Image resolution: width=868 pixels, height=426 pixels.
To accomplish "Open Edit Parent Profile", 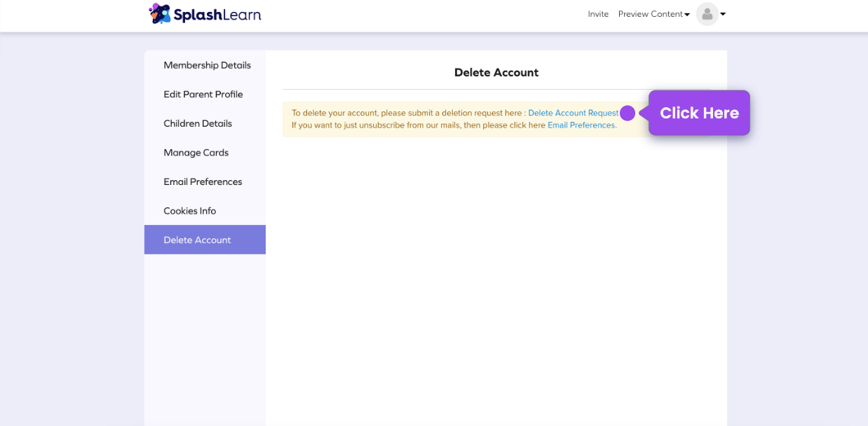I will pyautogui.click(x=203, y=94).
